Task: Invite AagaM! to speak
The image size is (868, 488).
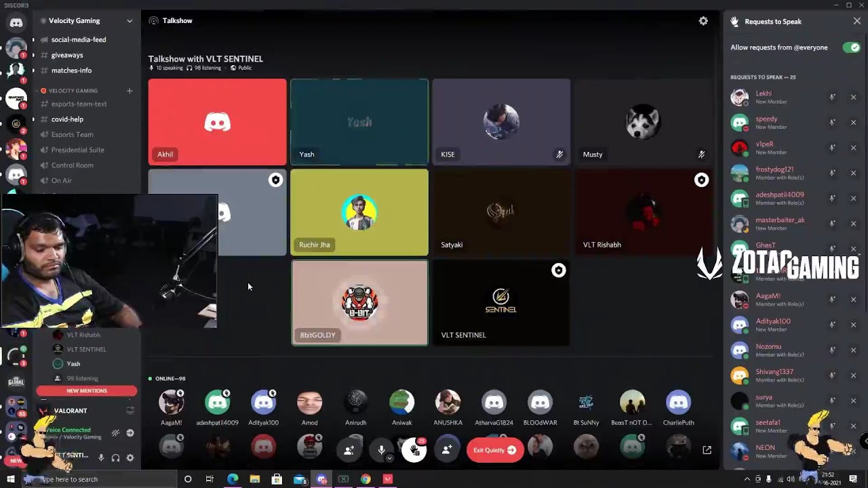Action: click(832, 300)
